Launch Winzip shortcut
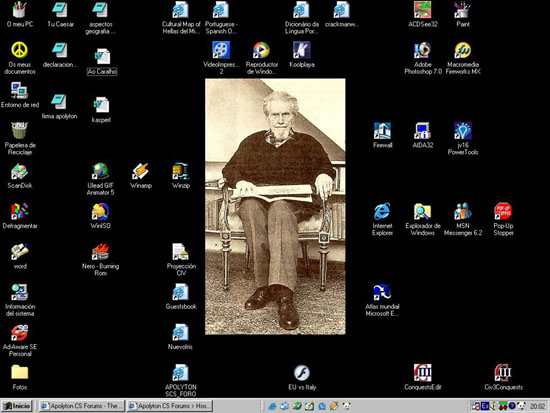Screen dimensions: 550x413 pos(181,172)
